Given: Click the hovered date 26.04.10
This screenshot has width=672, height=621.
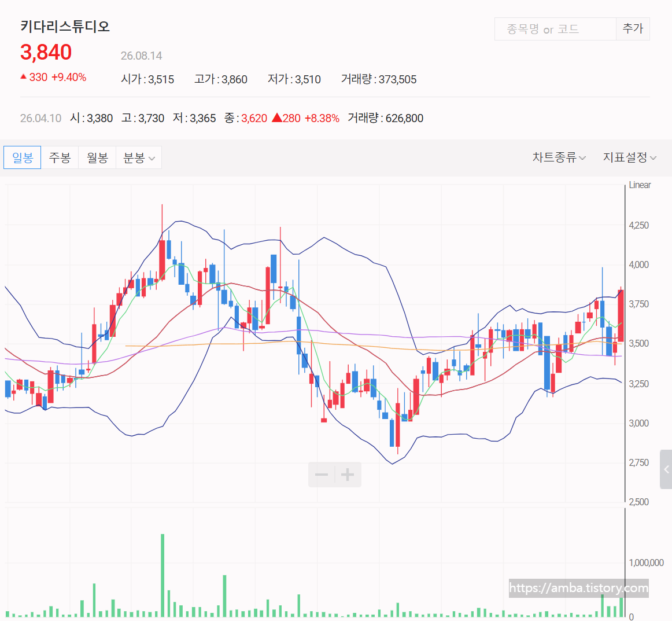Looking at the screenshot, I should pyautogui.click(x=40, y=119).
